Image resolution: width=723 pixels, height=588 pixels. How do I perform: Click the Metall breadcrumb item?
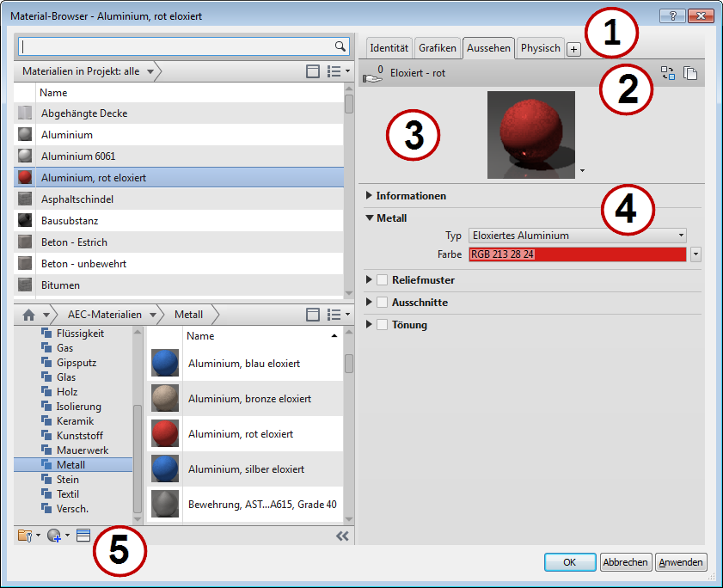188,315
